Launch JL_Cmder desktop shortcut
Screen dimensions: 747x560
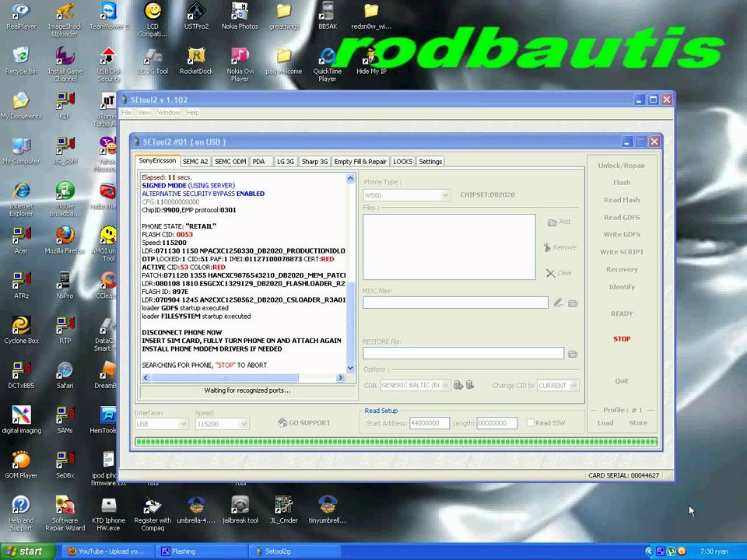[x=284, y=509]
